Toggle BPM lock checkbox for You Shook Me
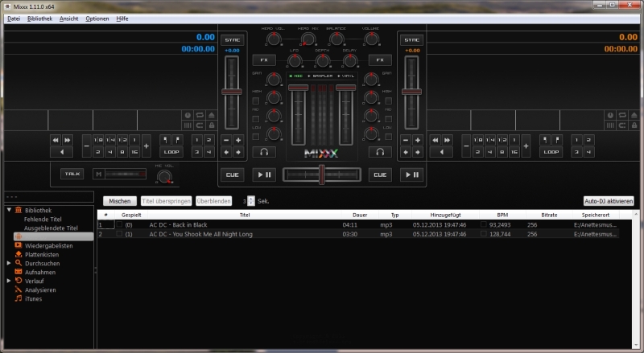Screen dimensions: 644x353 (484, 235)
